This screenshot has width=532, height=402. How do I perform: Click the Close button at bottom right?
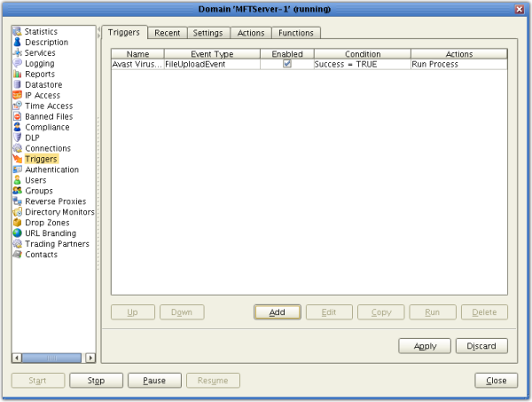(496, 381)
